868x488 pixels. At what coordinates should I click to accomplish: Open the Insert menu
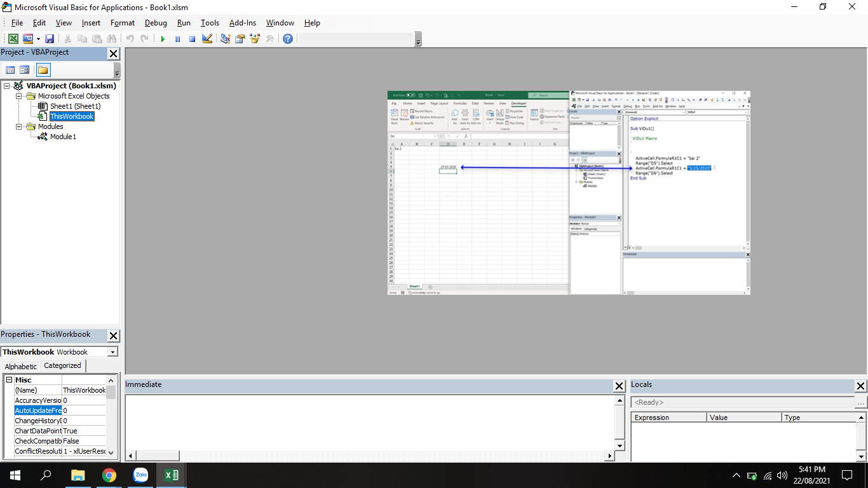[91, 23]
